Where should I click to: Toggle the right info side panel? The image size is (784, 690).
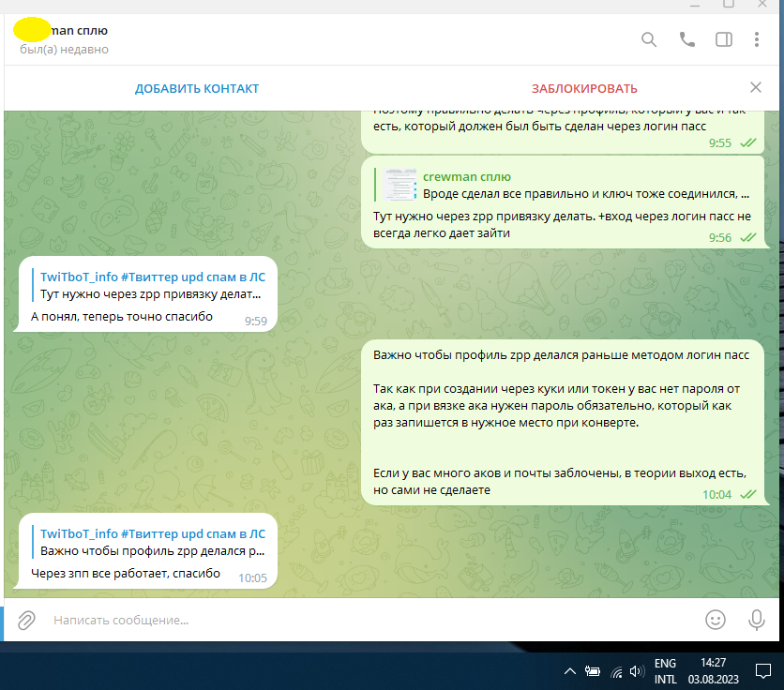(723, 39)
